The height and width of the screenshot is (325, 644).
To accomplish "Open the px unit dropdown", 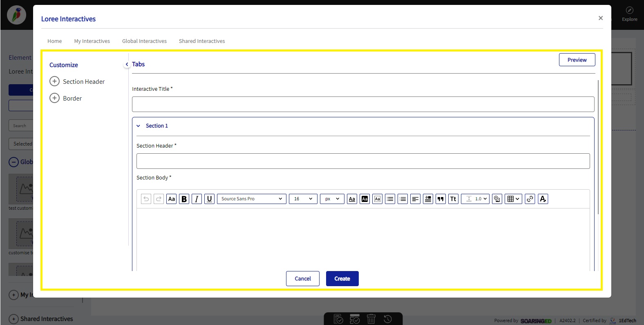I will pyautogui.click(x=332, y=199).
